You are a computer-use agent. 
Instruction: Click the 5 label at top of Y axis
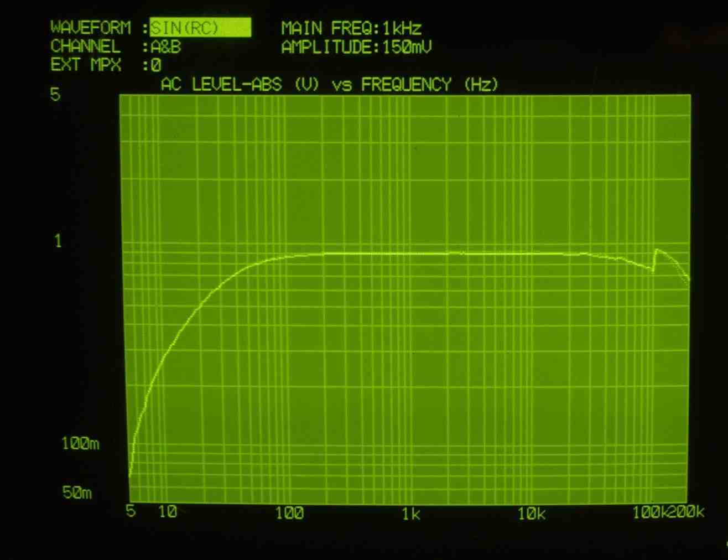coord(55,95)
